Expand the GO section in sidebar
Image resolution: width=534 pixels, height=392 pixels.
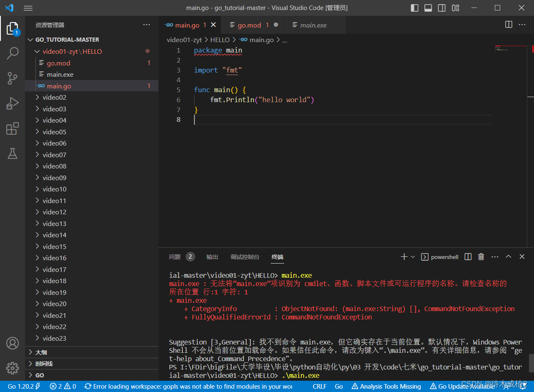pos(92,375)
